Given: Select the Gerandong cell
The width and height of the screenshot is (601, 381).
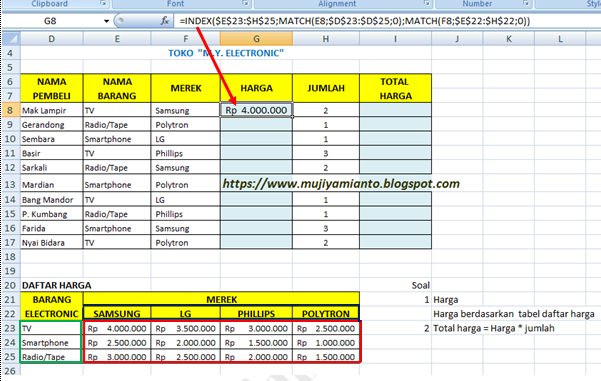Looking at the screenshot, I should [x=51, y=125].
